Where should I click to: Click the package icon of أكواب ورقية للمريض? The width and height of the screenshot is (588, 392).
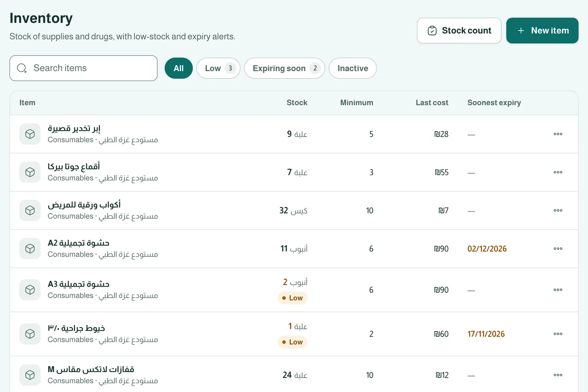[30, 211]
